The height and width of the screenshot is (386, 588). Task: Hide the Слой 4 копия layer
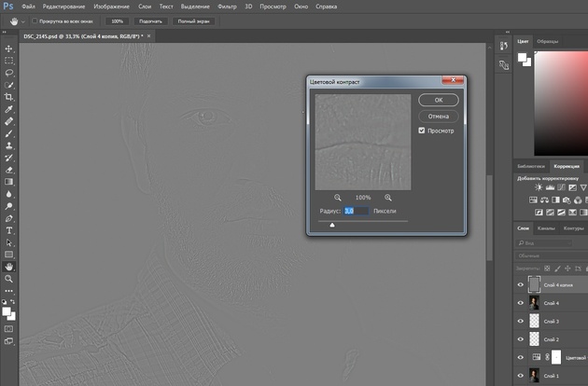tap(521, 284)
